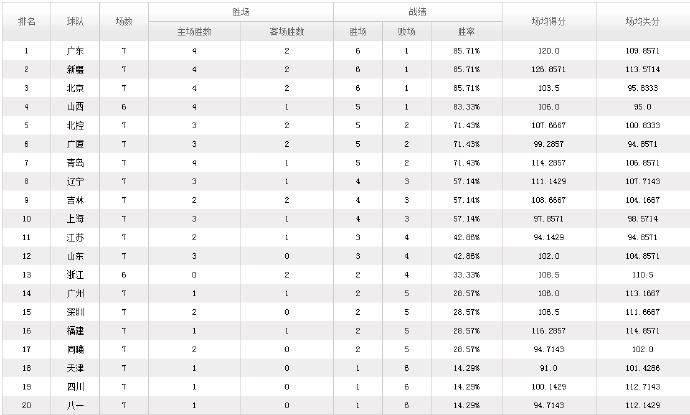Viewport: 690px width, 415px height.
Task: Click the 战绩 group header
Action: [x=418, y=12]
